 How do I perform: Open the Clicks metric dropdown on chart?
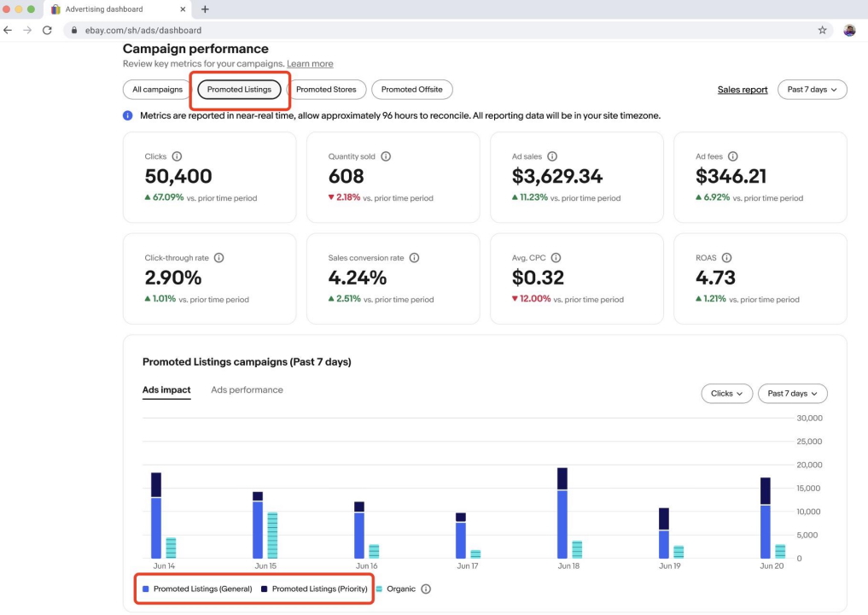click(x=727, y=394)
